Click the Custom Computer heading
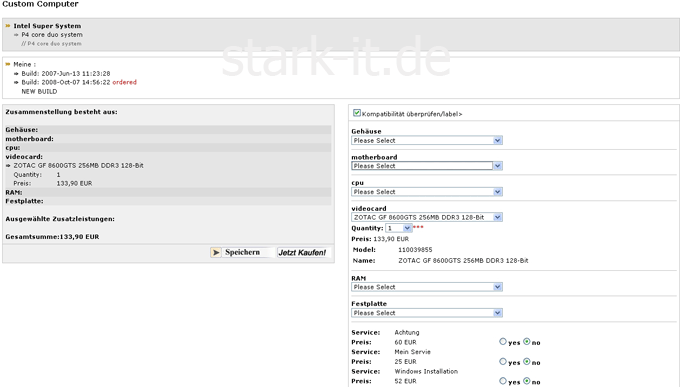This screenshot has height=387, width=680. click(x=40, y=4)
